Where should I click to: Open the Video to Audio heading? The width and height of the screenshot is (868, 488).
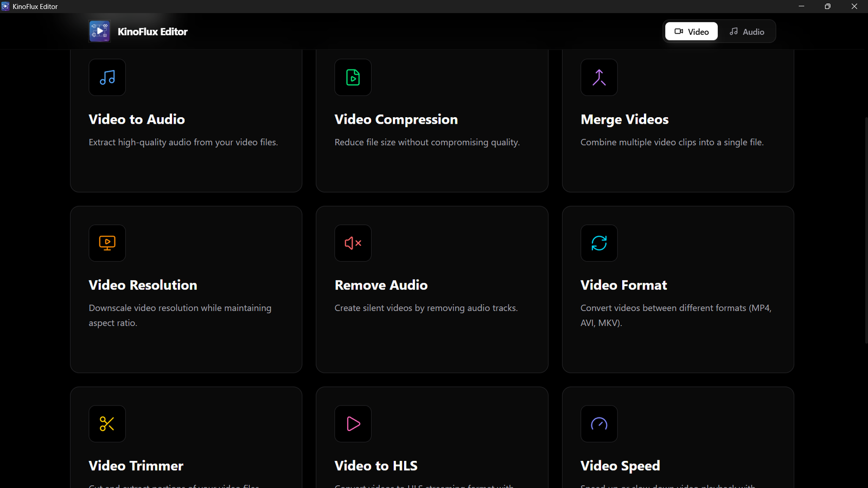pyautogui.click(x=137, y=119)
